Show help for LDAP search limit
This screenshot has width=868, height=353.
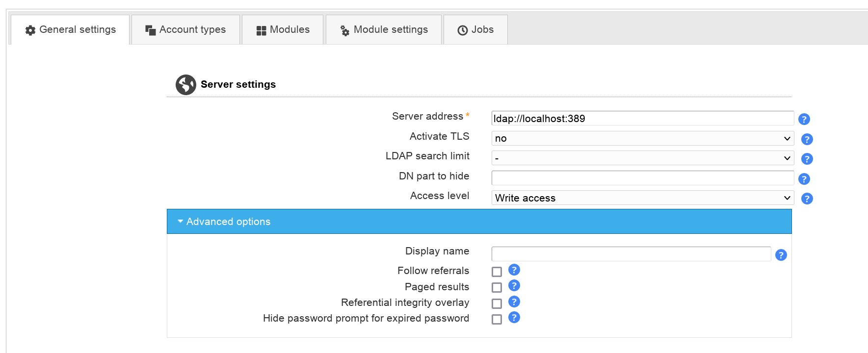click(x=807, y=159)
